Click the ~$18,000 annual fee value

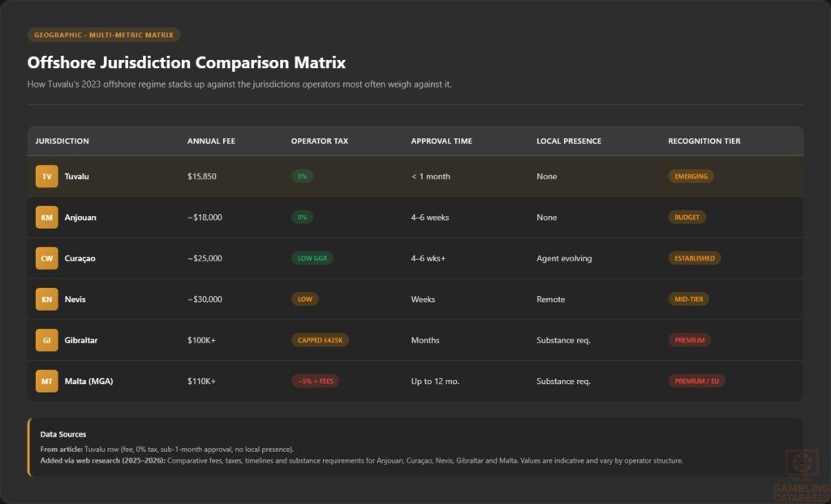point(205,218)
